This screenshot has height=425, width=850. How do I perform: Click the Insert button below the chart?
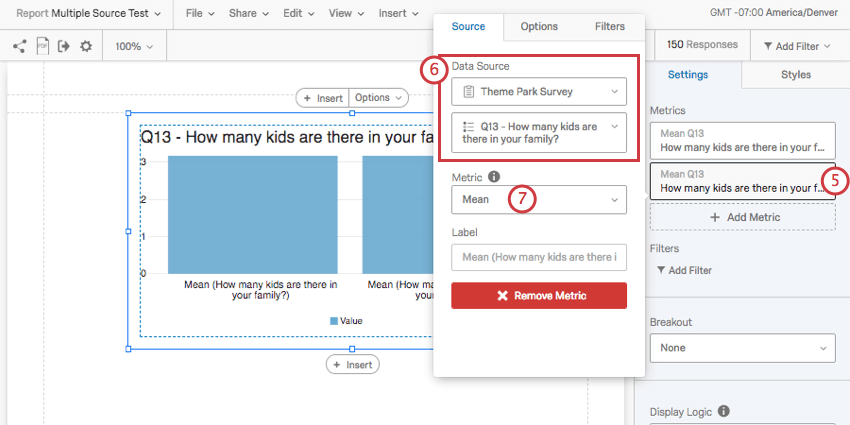(352, 365)
